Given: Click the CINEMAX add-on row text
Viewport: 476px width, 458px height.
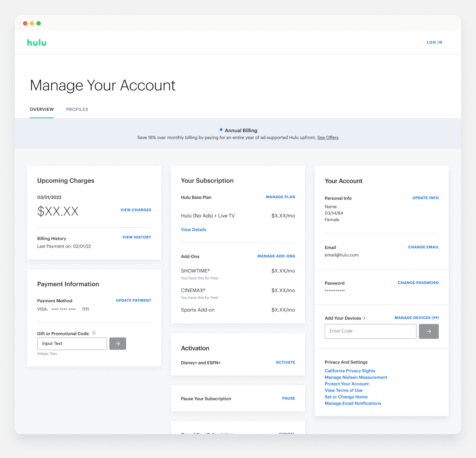Looking at the screenshot, I should tap(193, 290).
